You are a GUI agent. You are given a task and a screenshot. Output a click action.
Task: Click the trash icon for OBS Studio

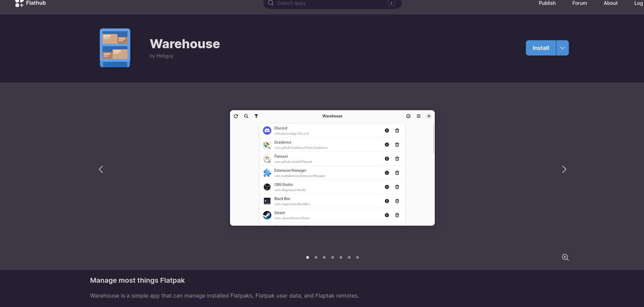pos(397,187)
